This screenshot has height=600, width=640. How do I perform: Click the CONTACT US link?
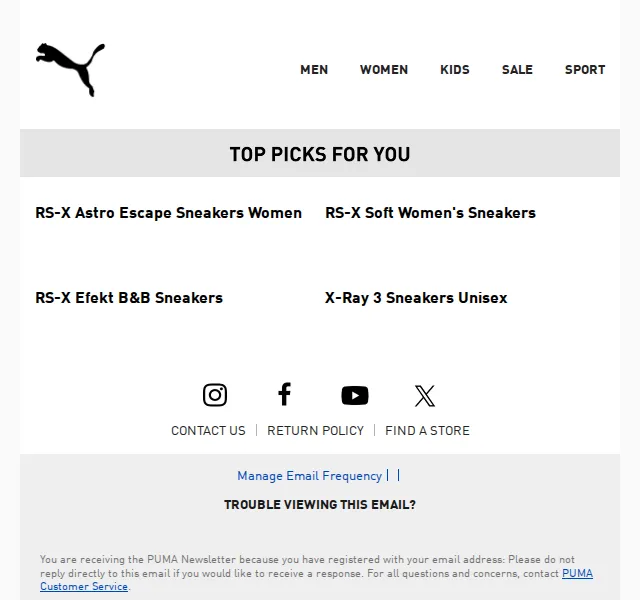point(208,431)
